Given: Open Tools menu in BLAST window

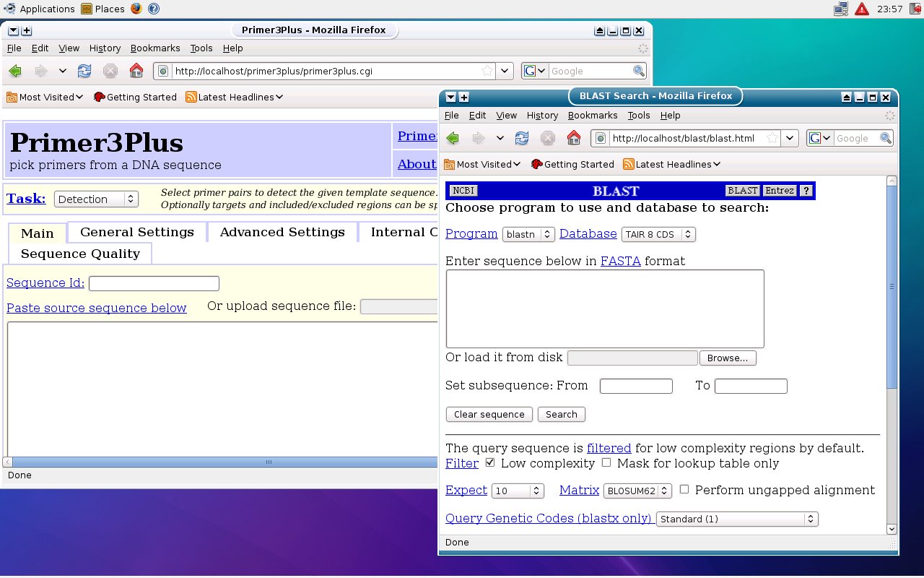Looking at the screenshot, I should coord(639,115).
